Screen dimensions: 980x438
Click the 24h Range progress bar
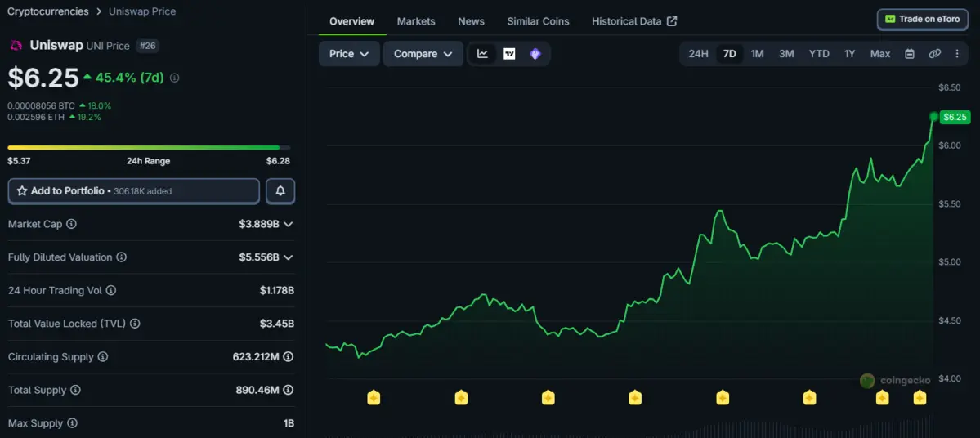coord(149,147)
